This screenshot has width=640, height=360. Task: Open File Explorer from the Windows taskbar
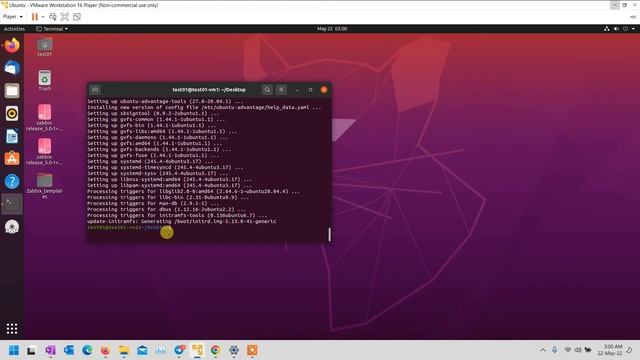[124, 350]
